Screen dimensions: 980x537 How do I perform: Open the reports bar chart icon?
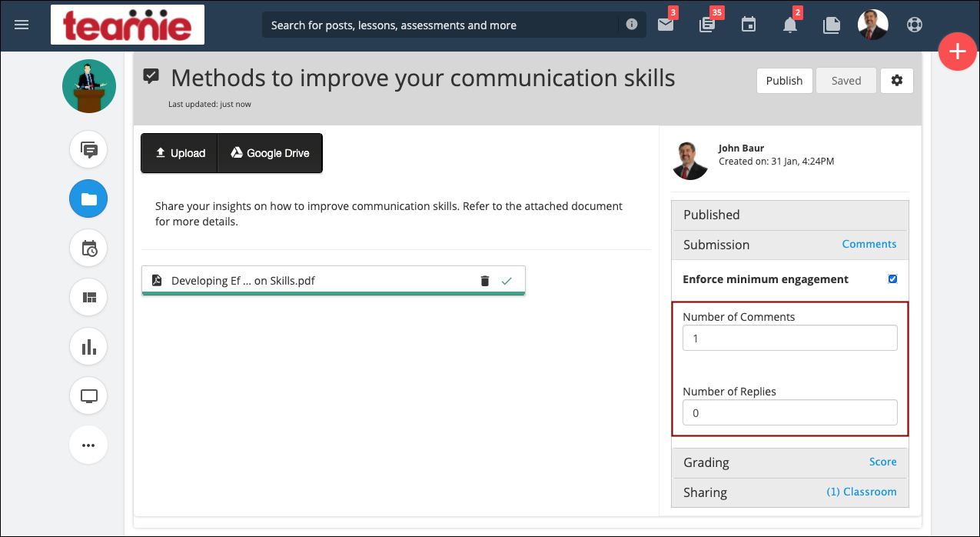88,347
